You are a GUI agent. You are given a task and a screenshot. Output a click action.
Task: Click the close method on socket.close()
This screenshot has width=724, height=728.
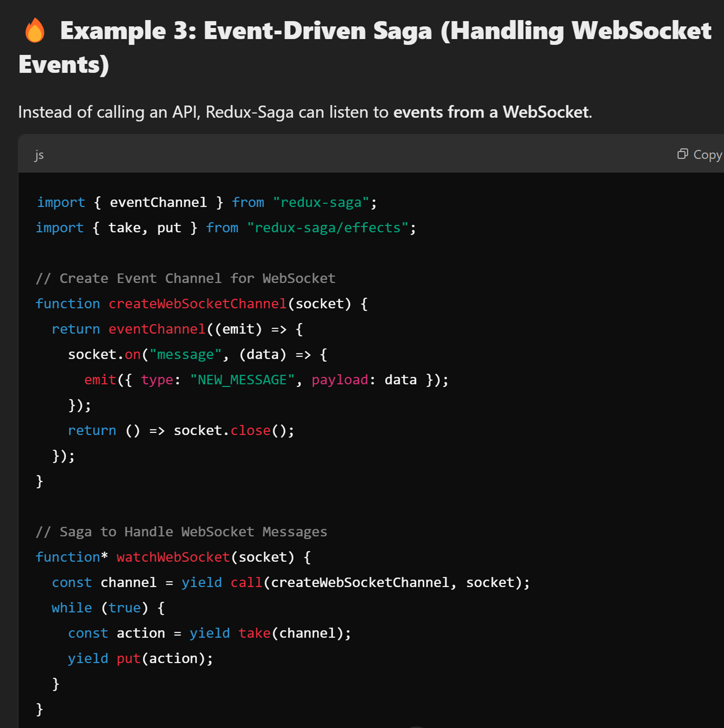pyautogui.click(x=250, y=431)
